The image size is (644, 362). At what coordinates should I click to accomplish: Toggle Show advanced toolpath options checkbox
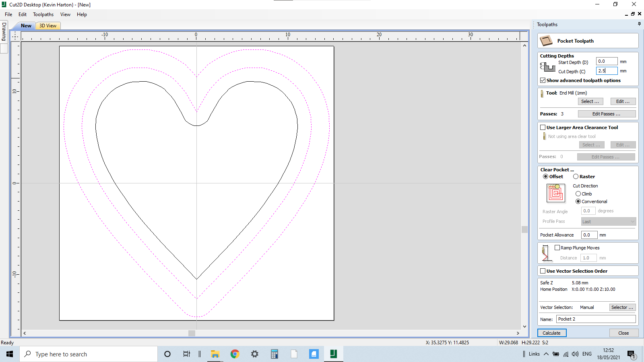[x=543, y=80]
